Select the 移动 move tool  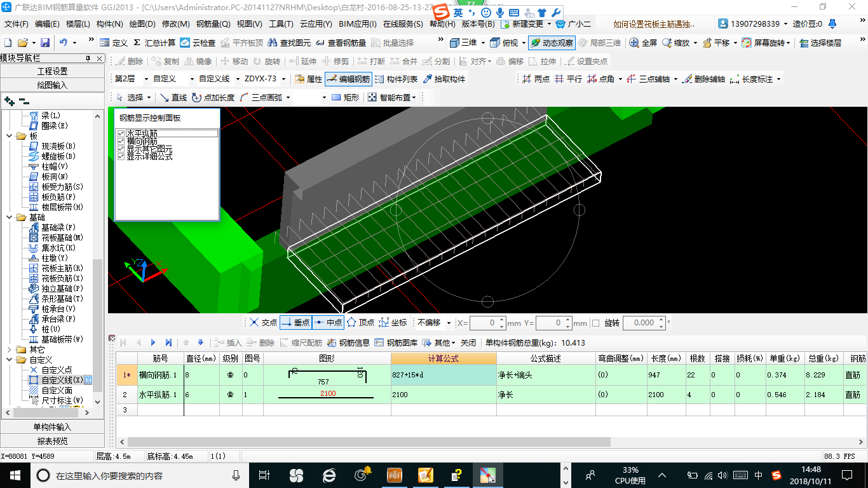click(233, 61)
